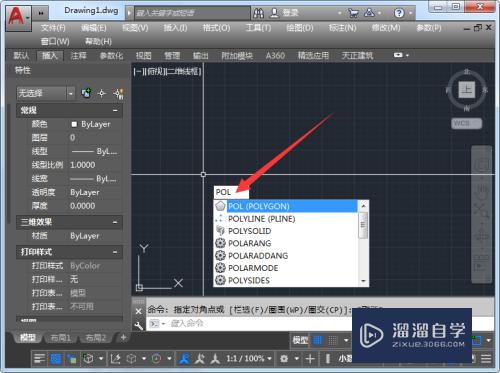Collapse the 三维效果 section

[115, 222]
